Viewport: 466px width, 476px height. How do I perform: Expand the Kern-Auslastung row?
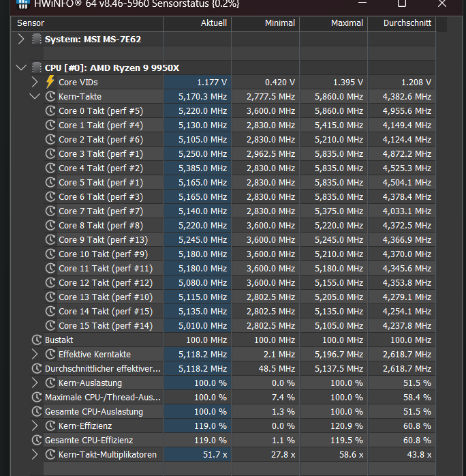tap(35, 383)
